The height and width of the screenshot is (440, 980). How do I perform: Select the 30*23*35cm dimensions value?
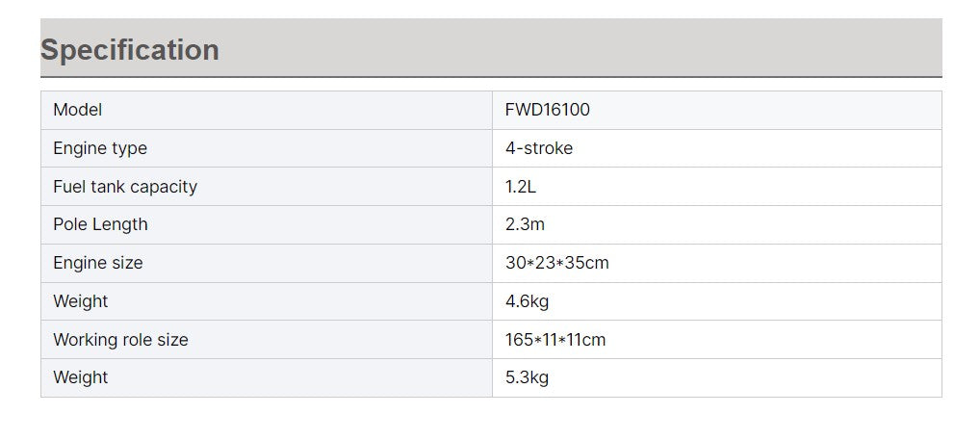556,263
